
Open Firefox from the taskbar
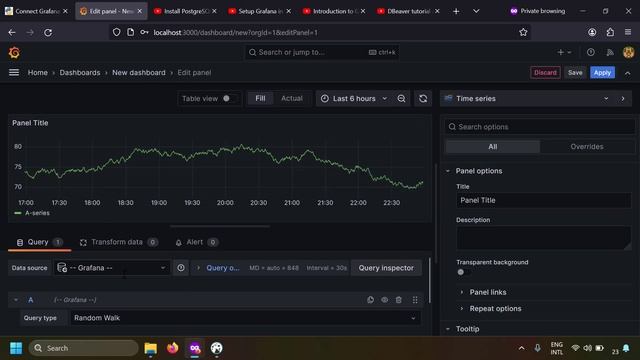click(x=173, y=348)
